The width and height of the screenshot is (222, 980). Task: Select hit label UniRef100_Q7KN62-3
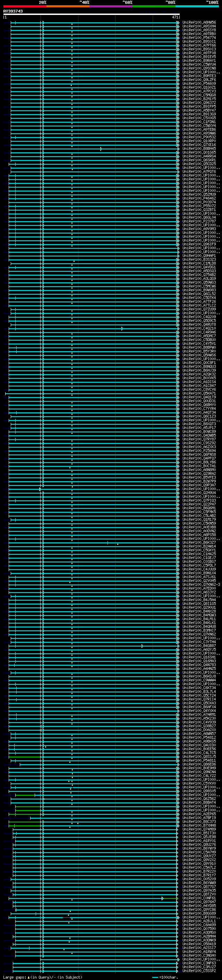pyautogui.click(x=201, y=585)
